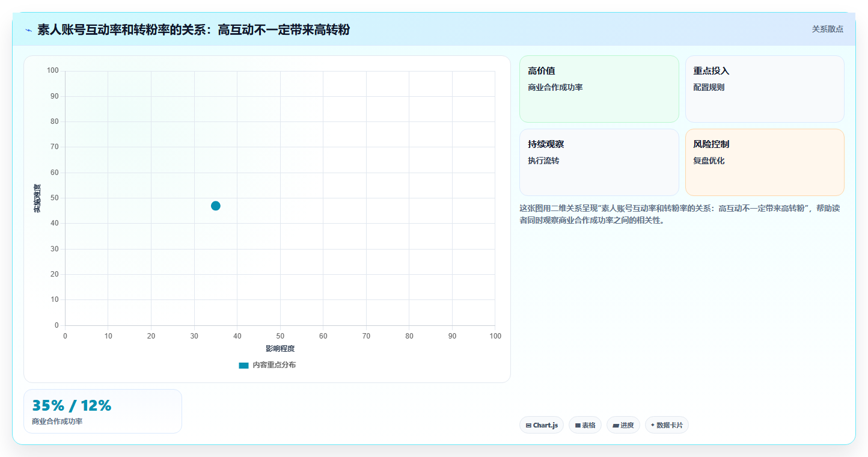Image resolution: width=868 pixels, height=457 pixels.
Task: Click the x-axis tick label 50
Action: point(280,336)
